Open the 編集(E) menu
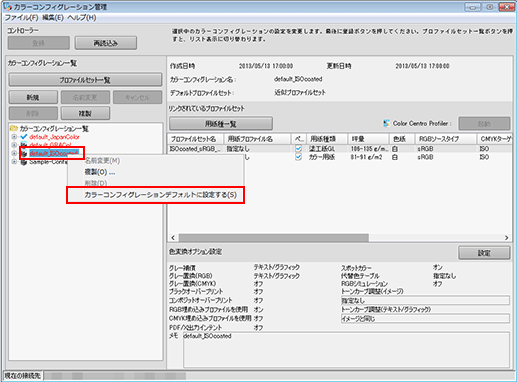Screen dimensions: 517x382 [x=53, y=17]
